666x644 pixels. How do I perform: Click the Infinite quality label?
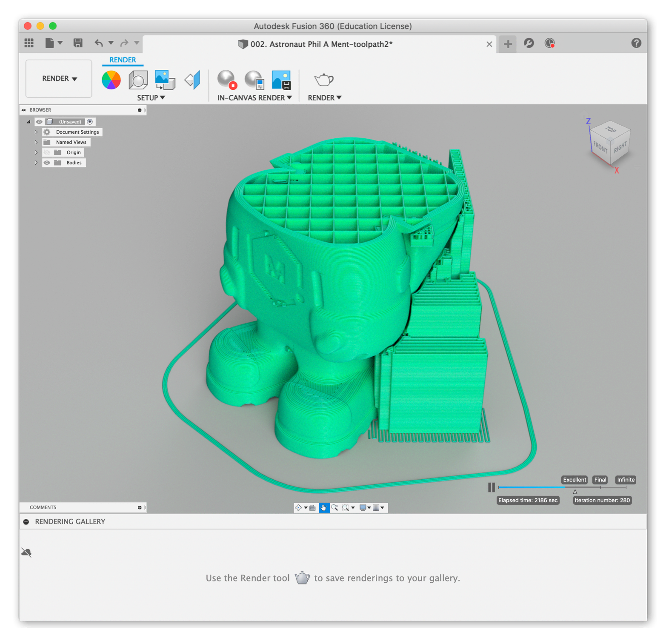(626, 480)
